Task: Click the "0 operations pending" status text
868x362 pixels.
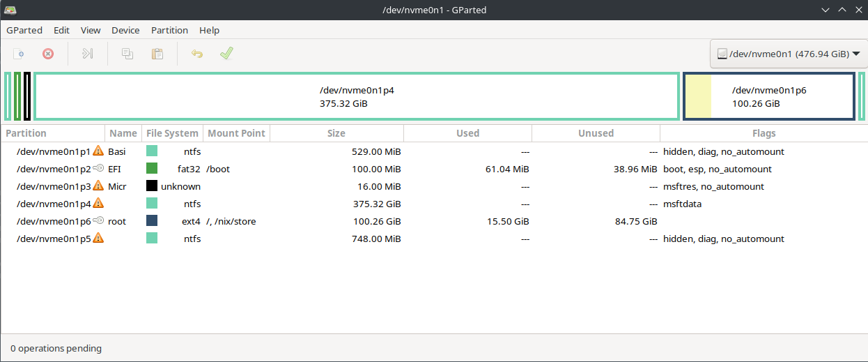Action: coord(56,348)
